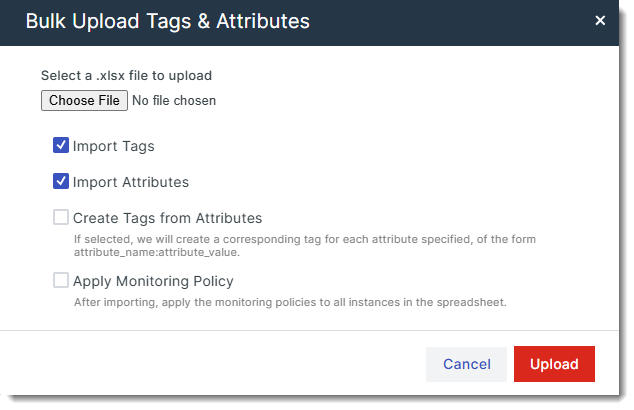Uncheck the Import Tags checkbox
The height and width of the screenshot is (410, 634).
61,146
